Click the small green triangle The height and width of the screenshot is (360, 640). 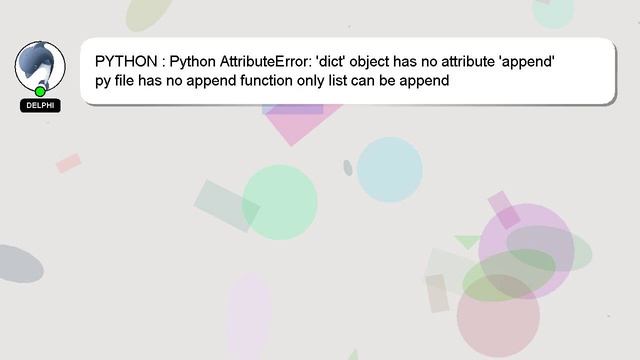[467, 242]
